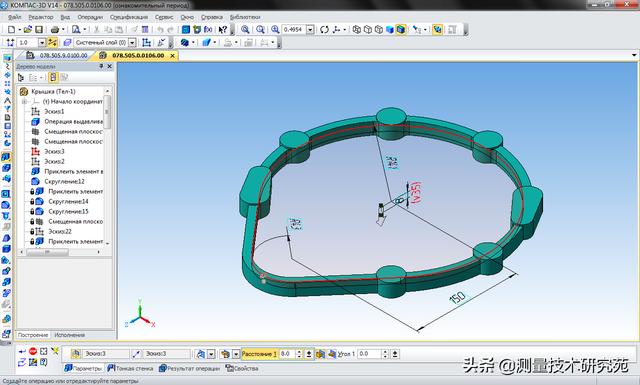640x385 pixels.
Task: Redo the last undone action
Action: [171, 29]
